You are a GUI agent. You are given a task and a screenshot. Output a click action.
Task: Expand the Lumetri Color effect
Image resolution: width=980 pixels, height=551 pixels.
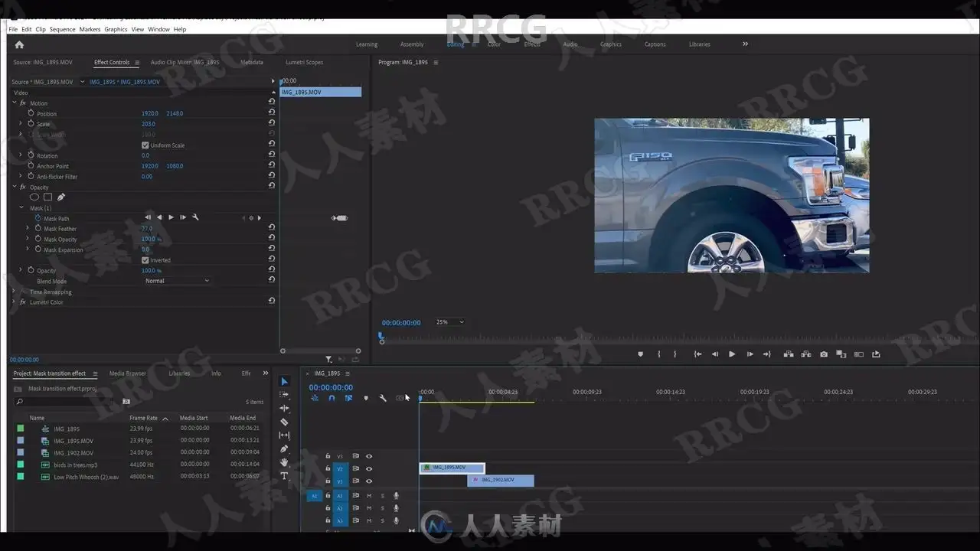click(15, 302)
